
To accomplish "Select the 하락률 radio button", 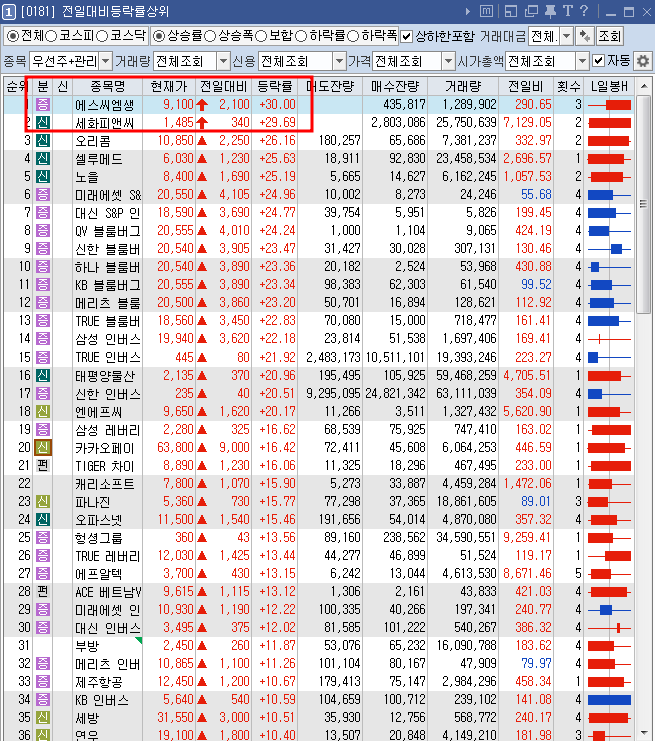I will coord(301,36).
